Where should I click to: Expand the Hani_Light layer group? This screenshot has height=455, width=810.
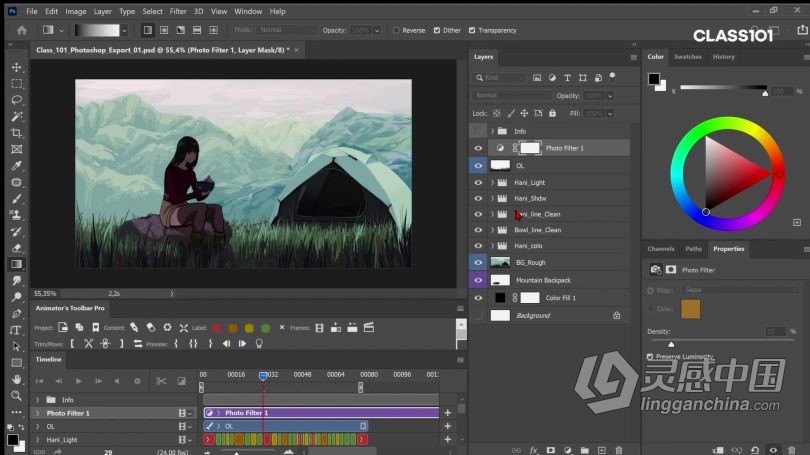click(492, 182)
